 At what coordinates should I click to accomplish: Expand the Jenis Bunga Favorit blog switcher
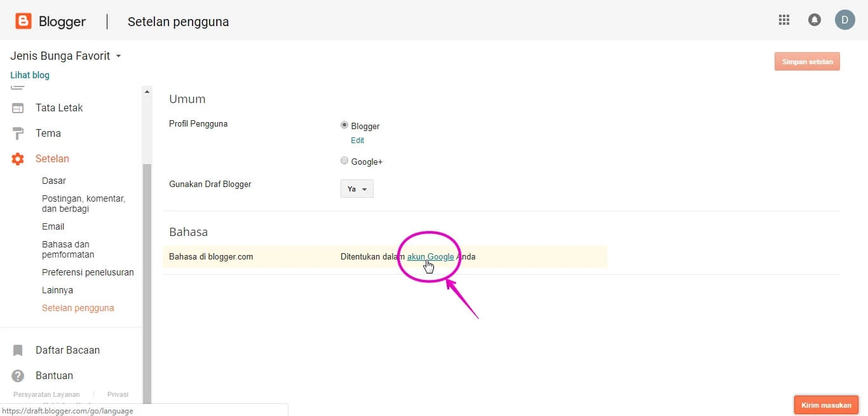pos(118,56)
